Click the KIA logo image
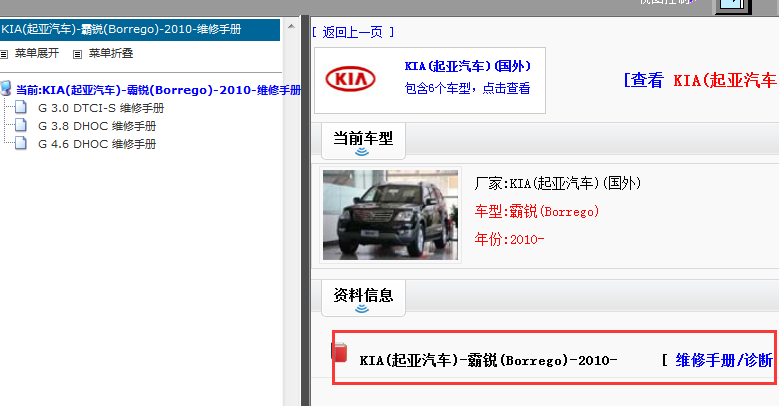The width and height of the screenshot is (779, 406). 350,79
